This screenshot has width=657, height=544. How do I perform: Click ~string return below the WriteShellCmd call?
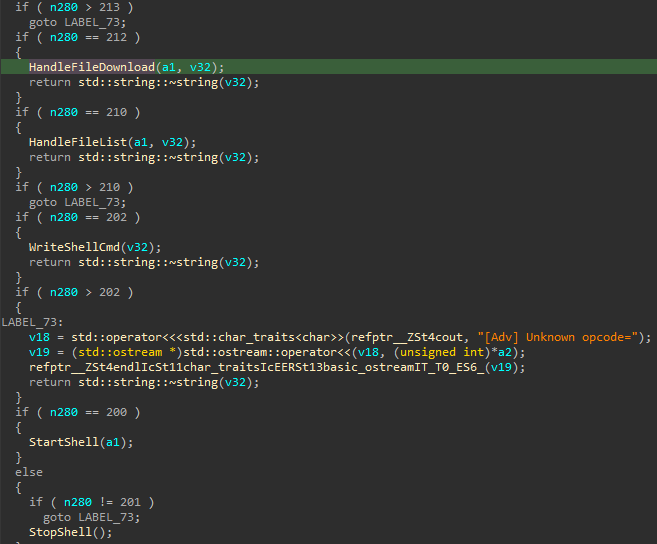(144, 262)
